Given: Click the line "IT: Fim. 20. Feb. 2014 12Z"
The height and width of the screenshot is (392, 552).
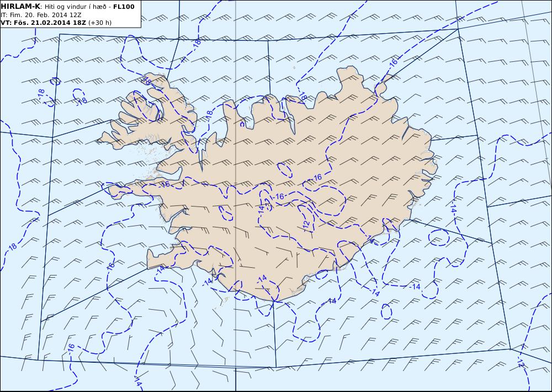Looking at the screenshot, I should pos(41,15).
